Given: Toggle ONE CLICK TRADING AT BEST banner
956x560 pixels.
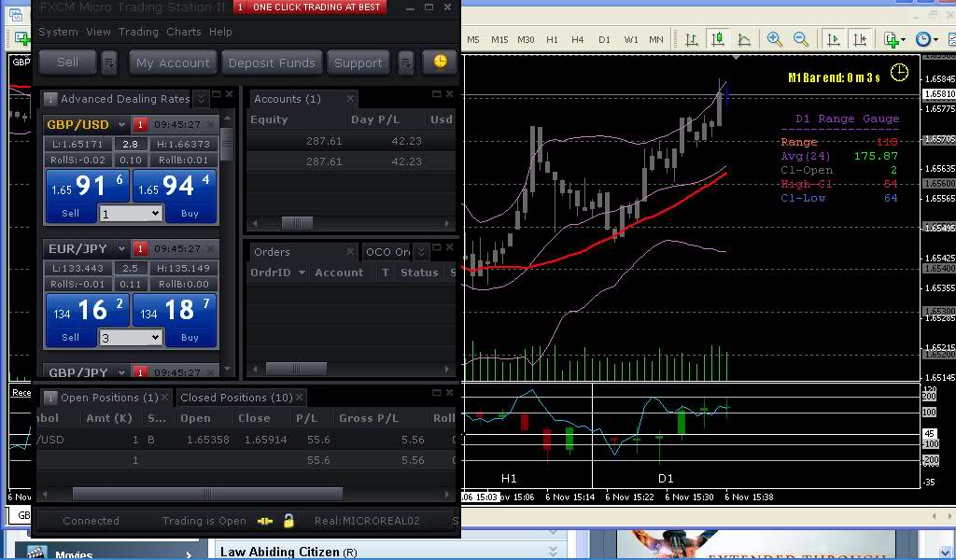Looking at the screenshot, I should click(310, 7).
